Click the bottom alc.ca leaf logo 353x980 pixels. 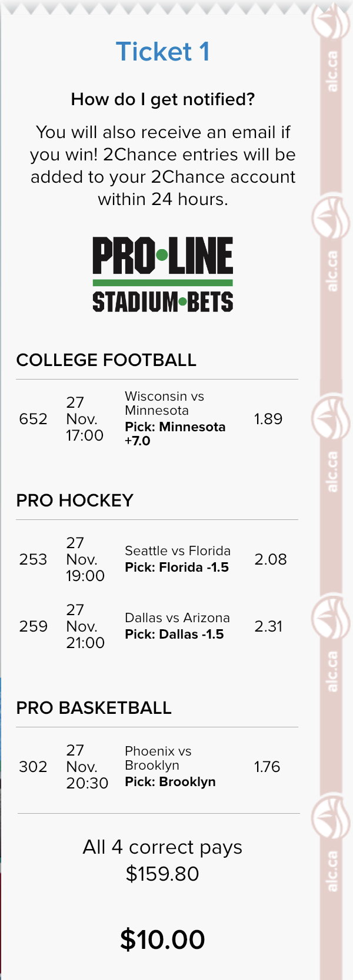coord(331,817)
